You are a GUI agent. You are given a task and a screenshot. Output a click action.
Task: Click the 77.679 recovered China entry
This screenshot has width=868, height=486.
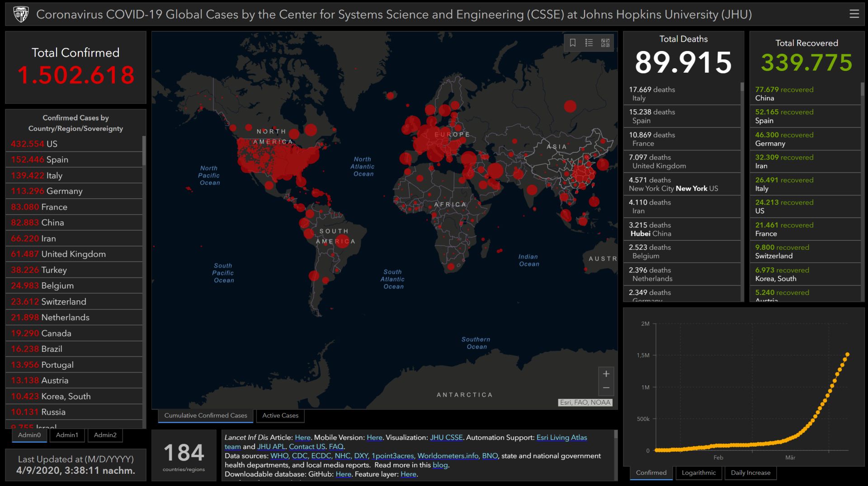coord(805,93)
